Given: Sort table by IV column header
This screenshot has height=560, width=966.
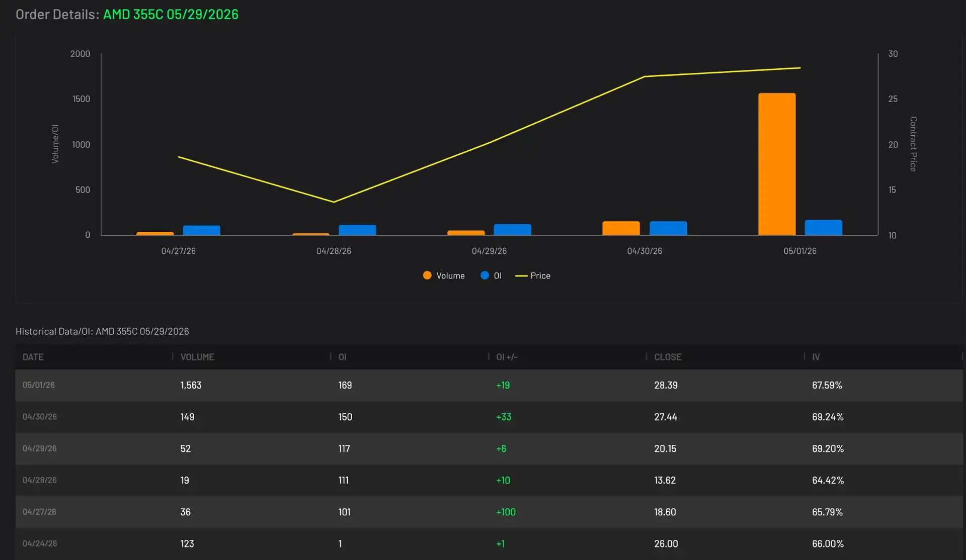Looking at the screenshot, I should point(816,357).
